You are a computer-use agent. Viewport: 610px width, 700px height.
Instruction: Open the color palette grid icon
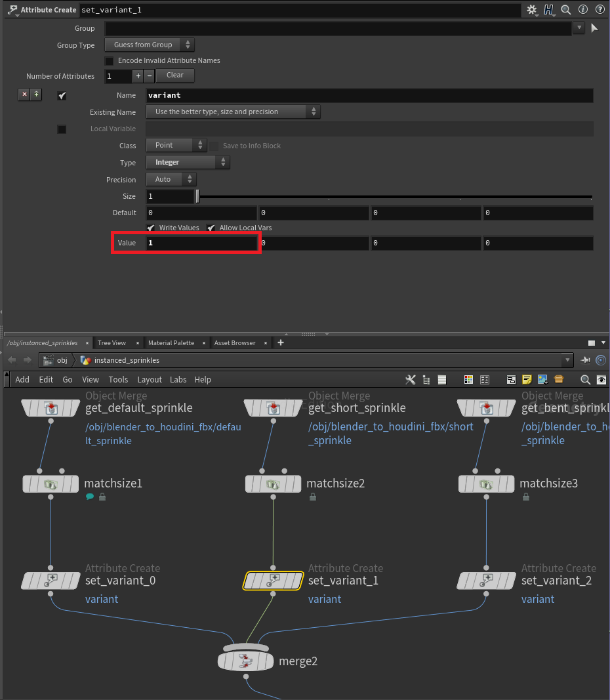tap(468, 379)
